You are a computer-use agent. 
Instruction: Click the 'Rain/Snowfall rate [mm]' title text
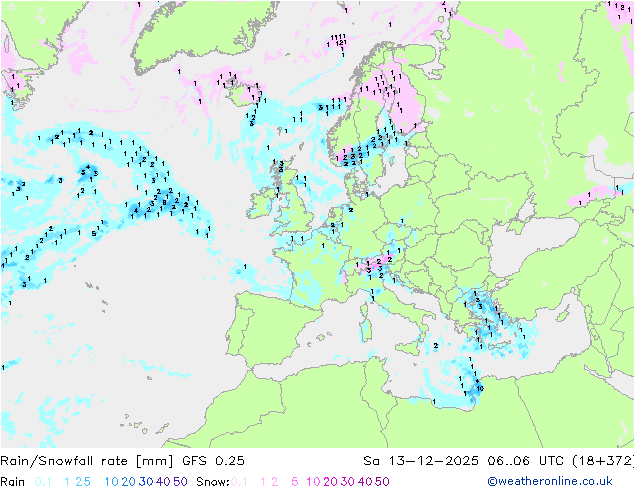(x=87, y=461)
